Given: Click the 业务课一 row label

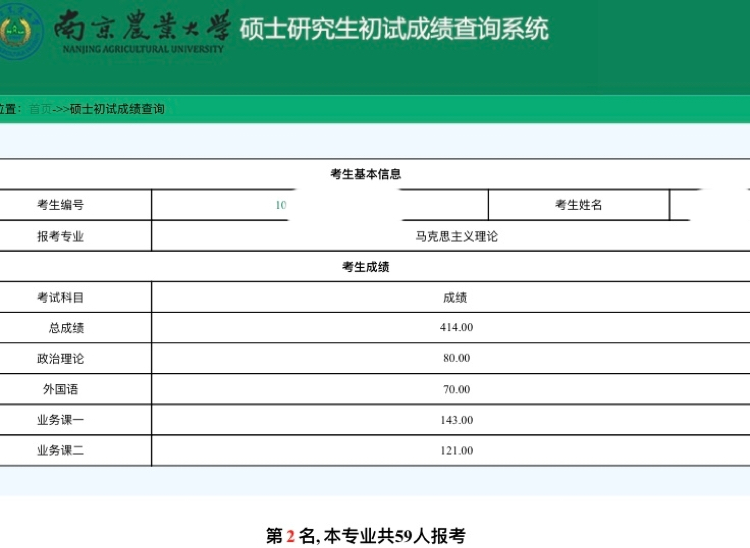Looking at the screenshot, I should click(x=61, y=420).
